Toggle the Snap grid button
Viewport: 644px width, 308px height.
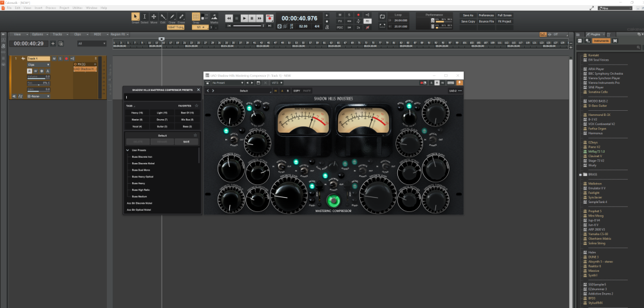tap(196, 17)
